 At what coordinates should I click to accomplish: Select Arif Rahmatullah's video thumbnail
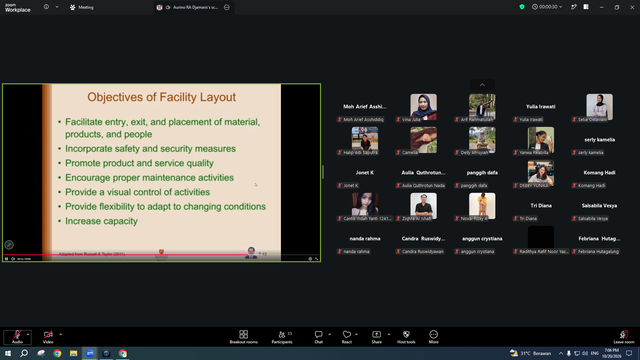[x=482, y=107]
